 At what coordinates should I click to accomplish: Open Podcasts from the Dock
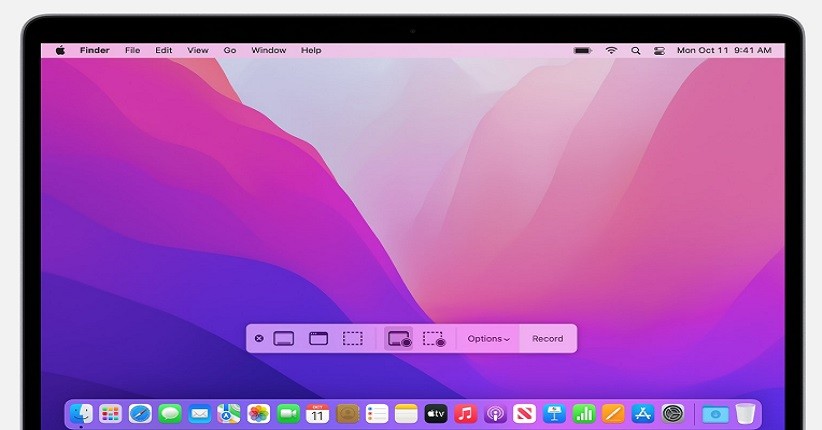pos(495,414)
